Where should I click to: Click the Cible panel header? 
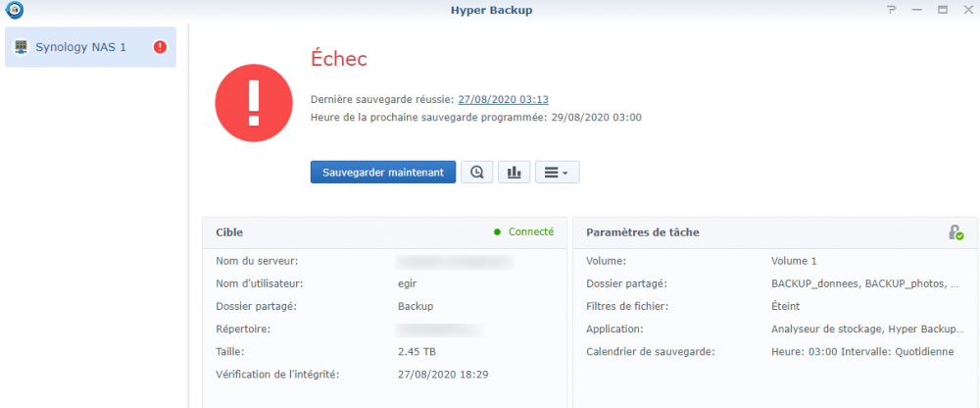pos(384,232)
